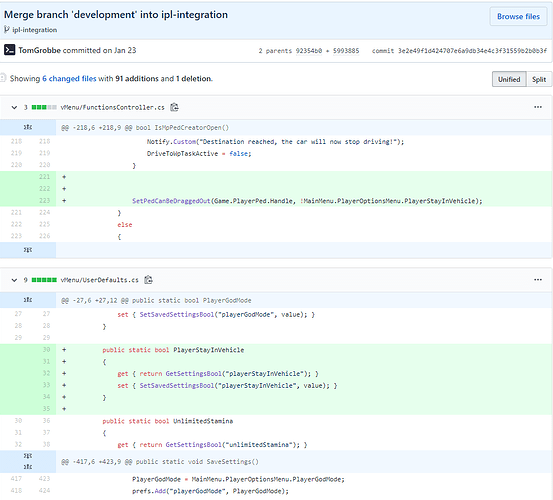Click 'prefs.Add("playerGodMode"' line 424
The image size is (553, 500).
tap(210, 491)
